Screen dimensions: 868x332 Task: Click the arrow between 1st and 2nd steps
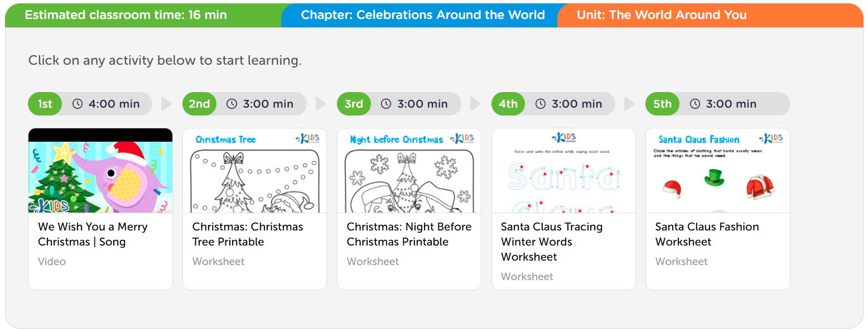pyautogui.click(x=167, y=104)
